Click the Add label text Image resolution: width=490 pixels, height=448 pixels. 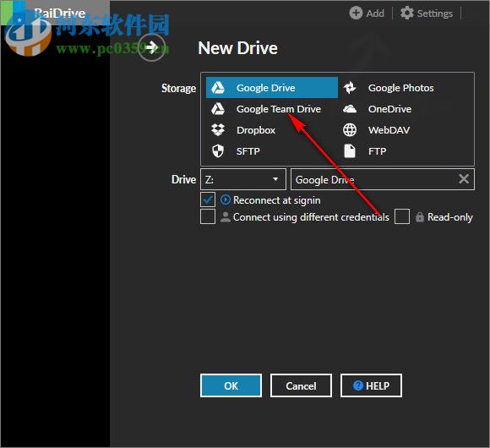tap(375, 14)
